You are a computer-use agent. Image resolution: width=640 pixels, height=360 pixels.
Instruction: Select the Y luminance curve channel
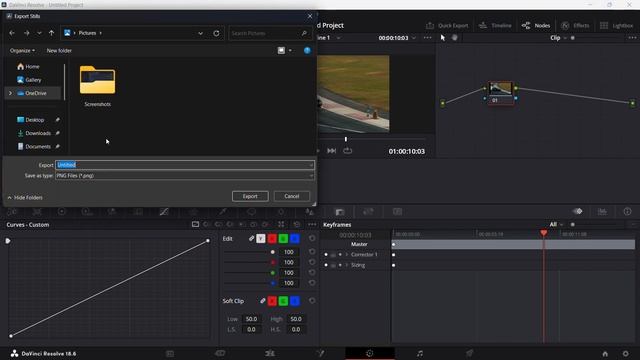pyautogui.click(x=261, y=238)
